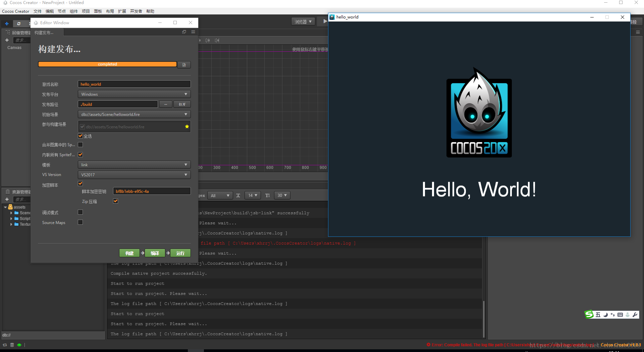Screen dimensions: 644x352
Task: Click the console line height TI icon
Action: (x=267, y=195)
